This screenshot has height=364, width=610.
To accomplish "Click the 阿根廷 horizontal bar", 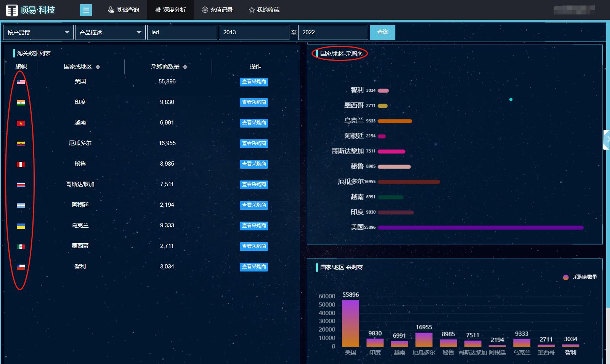I will pos(382,136).
